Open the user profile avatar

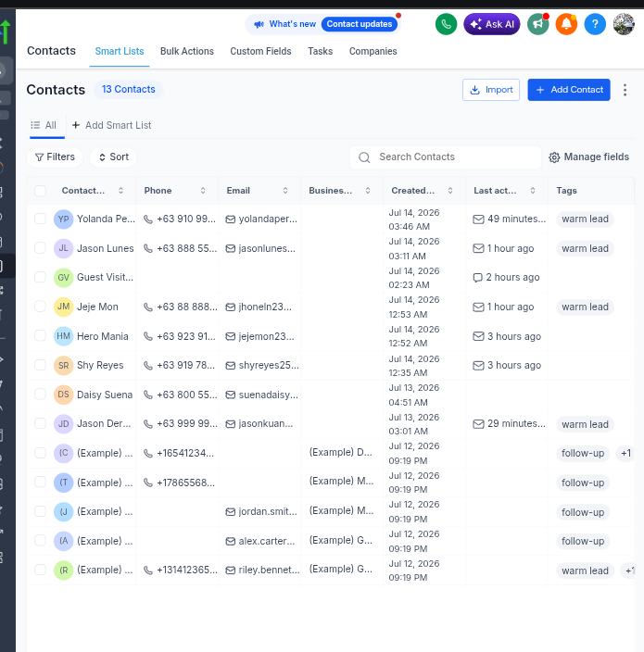tap(624, 24)
